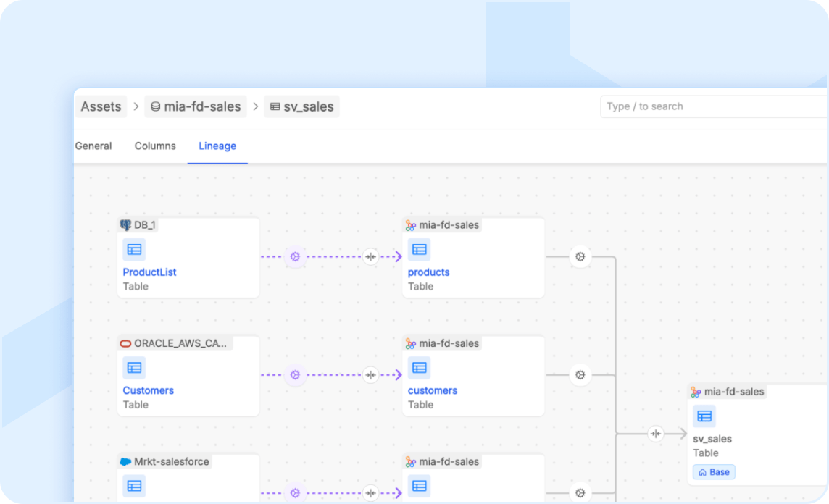The image size is (829, 504).
Task: Open the Assets breadcrumb
Action: coord(101,106)
